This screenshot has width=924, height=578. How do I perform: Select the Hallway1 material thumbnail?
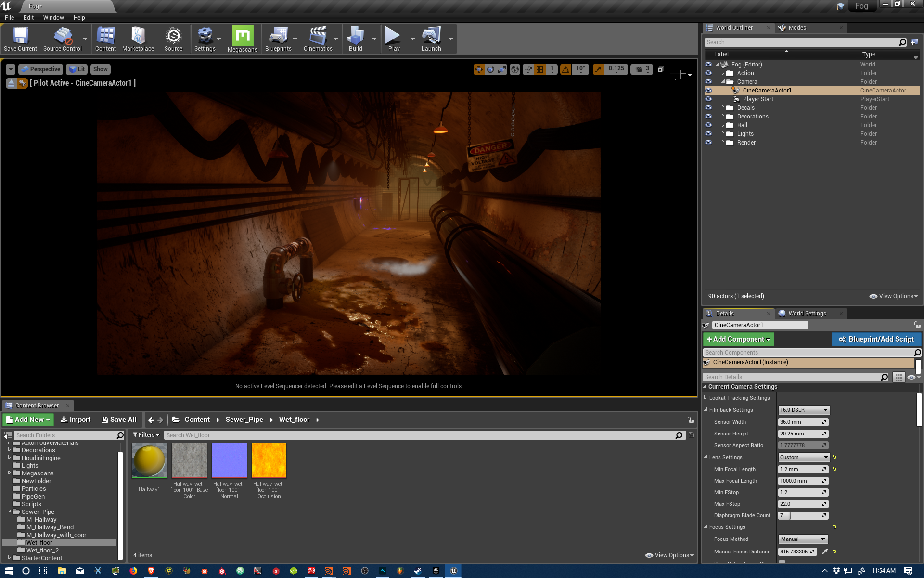(149, 461)
